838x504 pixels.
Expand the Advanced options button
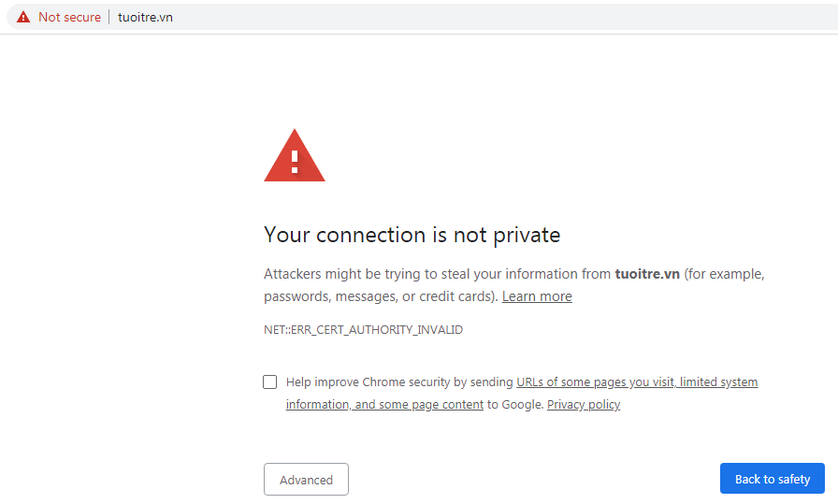coord(306,480)
